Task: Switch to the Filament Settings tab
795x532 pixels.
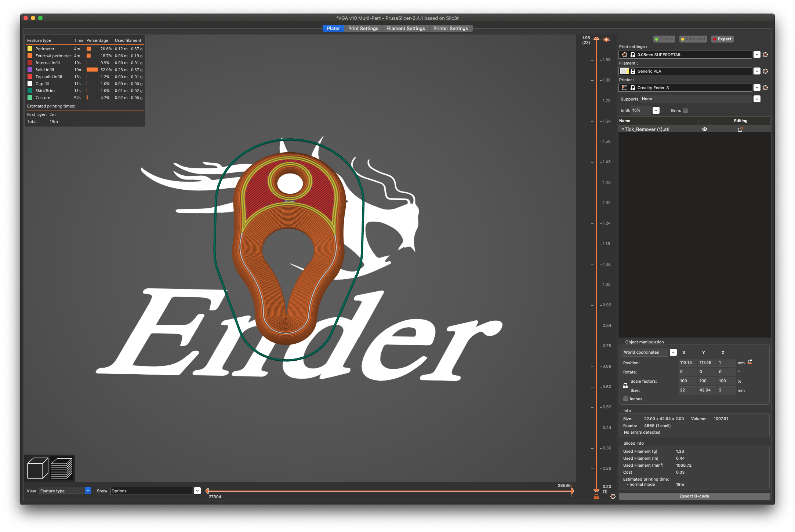Action: [x=406, y=28]
